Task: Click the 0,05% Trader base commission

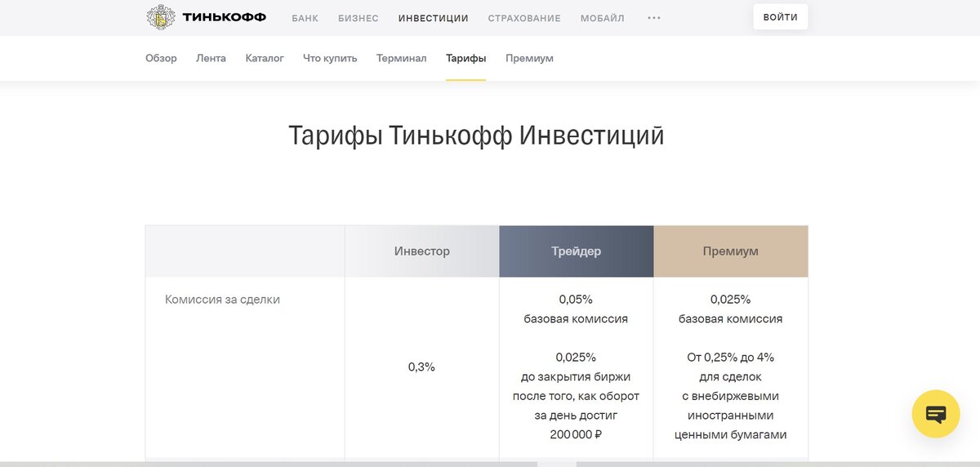Action: point(576,300)
